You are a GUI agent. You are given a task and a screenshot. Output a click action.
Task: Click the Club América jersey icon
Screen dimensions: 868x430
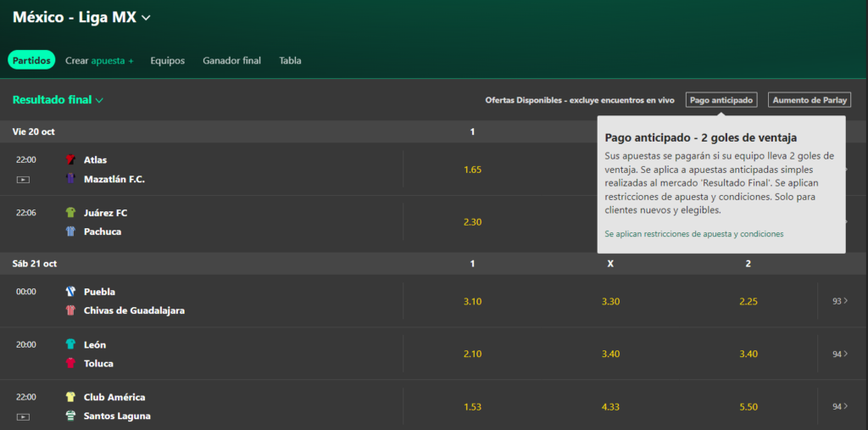70,397
